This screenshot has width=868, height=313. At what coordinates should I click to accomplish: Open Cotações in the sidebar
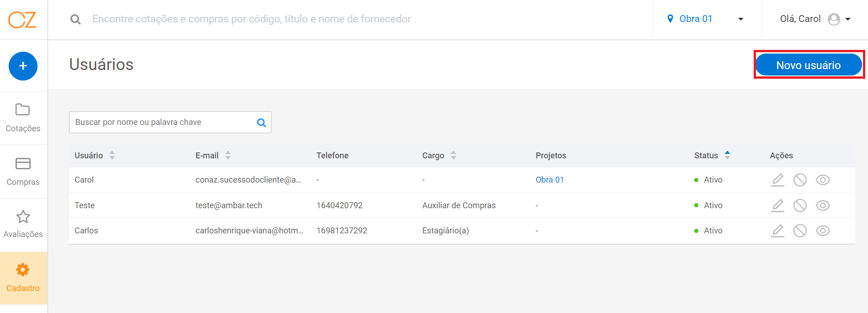click(23, 118)
